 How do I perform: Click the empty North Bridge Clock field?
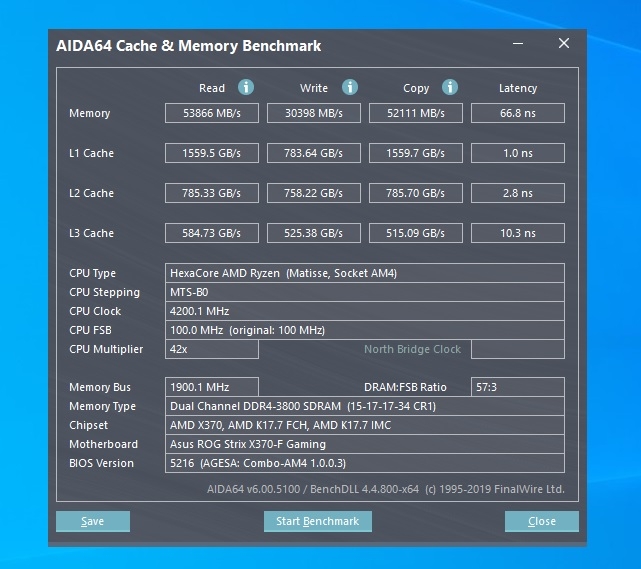point(518,349)
